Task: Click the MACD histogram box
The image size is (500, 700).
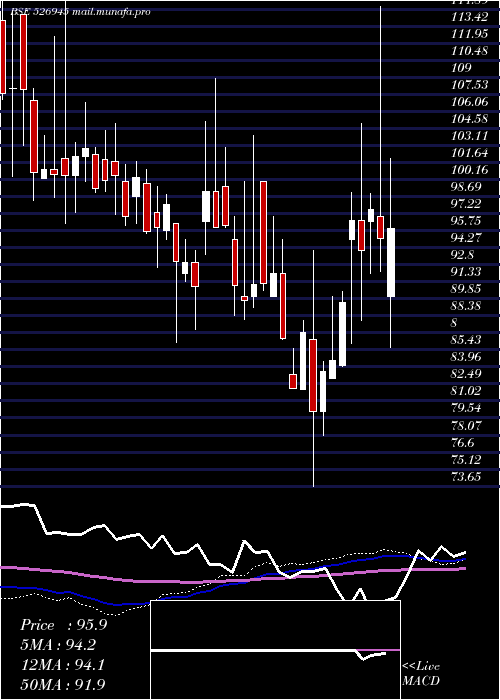Action: tap(275, 650)
